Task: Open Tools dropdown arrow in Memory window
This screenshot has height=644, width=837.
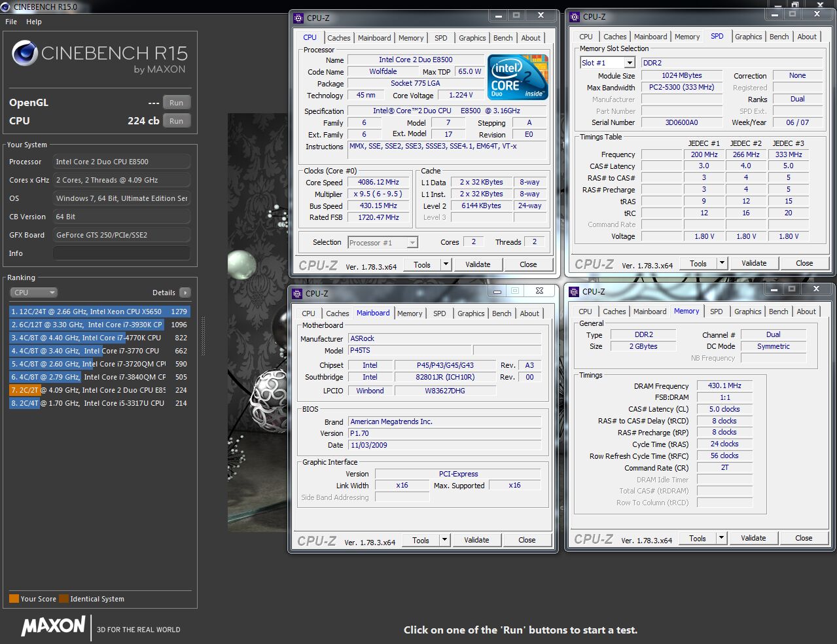Action: pyautogui.click(x=721, y=538)
